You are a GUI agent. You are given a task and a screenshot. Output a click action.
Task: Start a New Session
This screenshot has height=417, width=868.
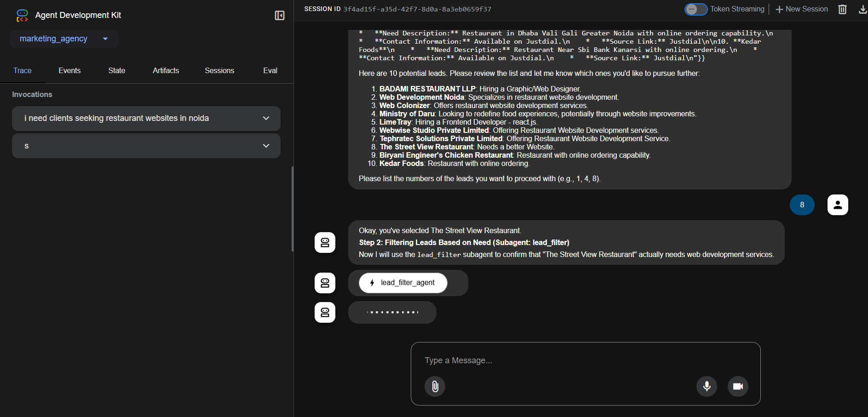coord(802,9)
